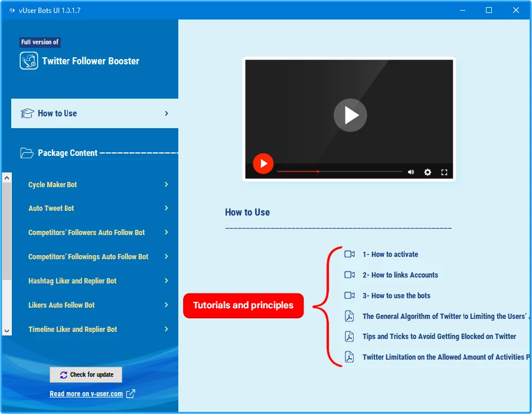
Task: Select Competitors' Followings Auto Follow Bot
Action: coord(88,257)
